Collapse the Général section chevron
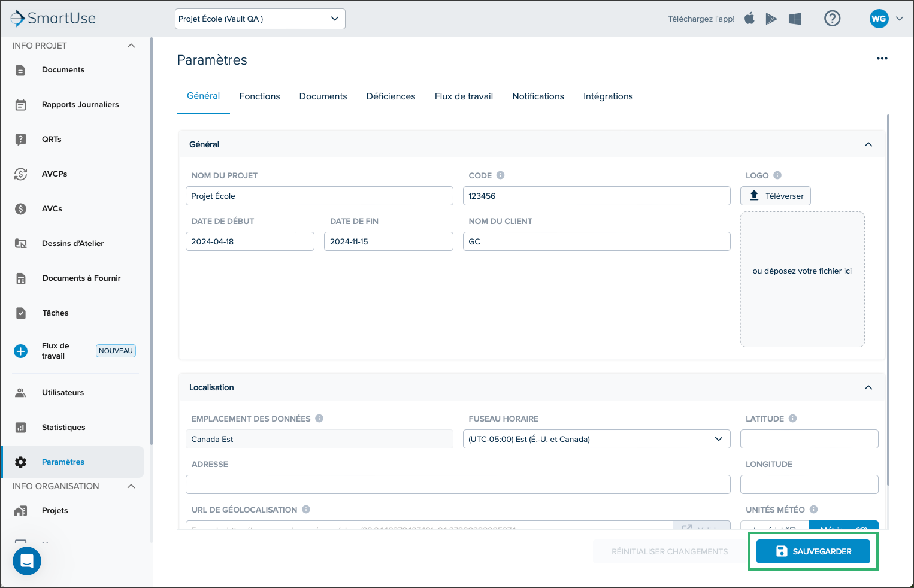This screenshot has height=588, width=914. coord(868,144)
